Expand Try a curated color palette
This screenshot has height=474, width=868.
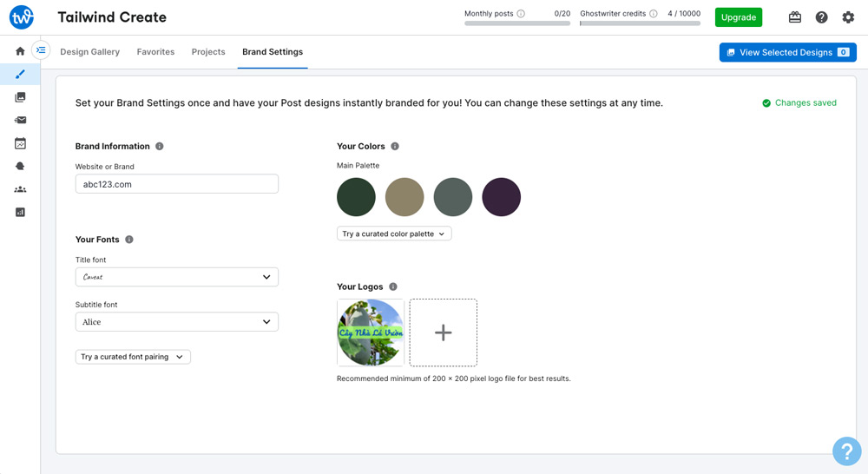point(394,234)
